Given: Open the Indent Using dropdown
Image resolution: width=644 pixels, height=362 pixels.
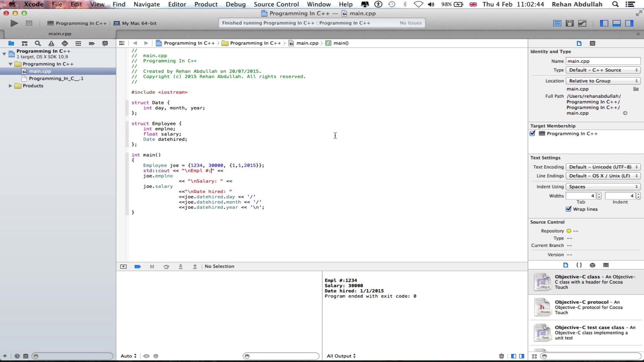Looking at the screenshot, I should (x=603, y=187).
